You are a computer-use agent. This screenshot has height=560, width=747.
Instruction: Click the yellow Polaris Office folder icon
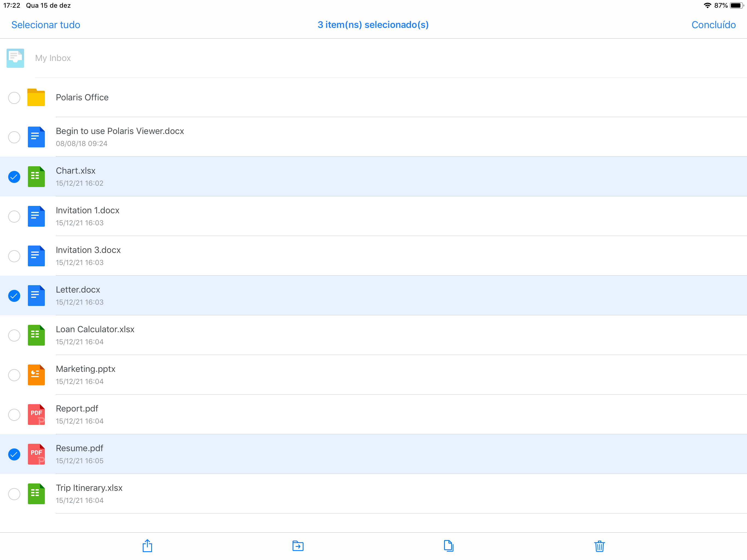point(36,98)
